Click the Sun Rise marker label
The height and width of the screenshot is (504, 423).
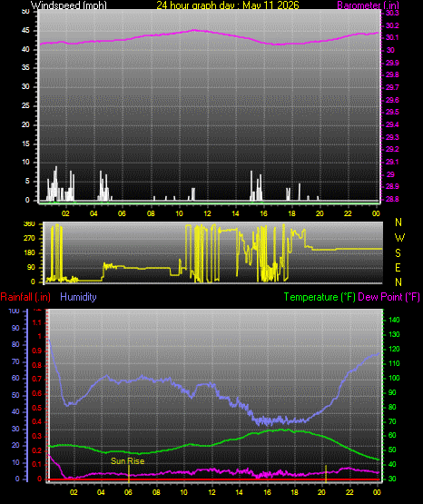[x=127, y=461]
